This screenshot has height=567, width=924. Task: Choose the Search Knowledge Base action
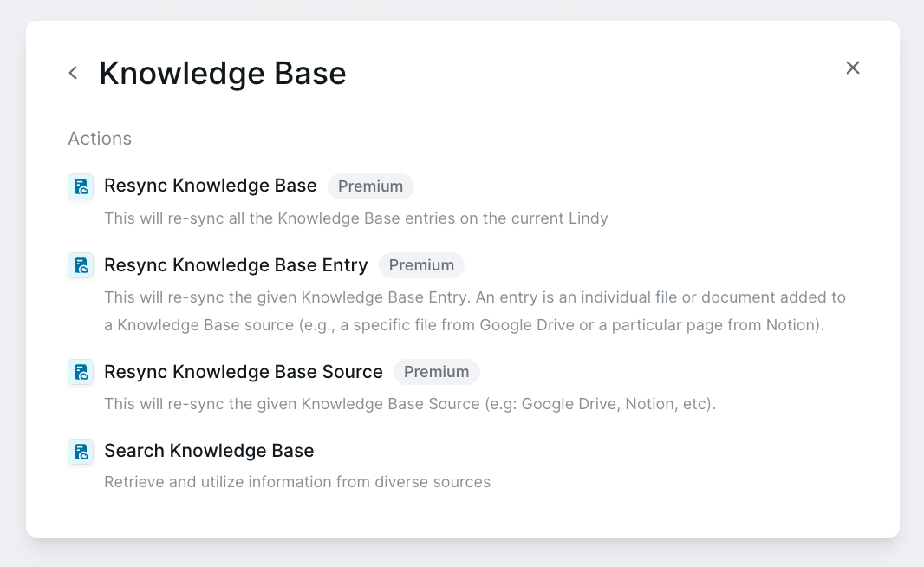click(209, 451)
